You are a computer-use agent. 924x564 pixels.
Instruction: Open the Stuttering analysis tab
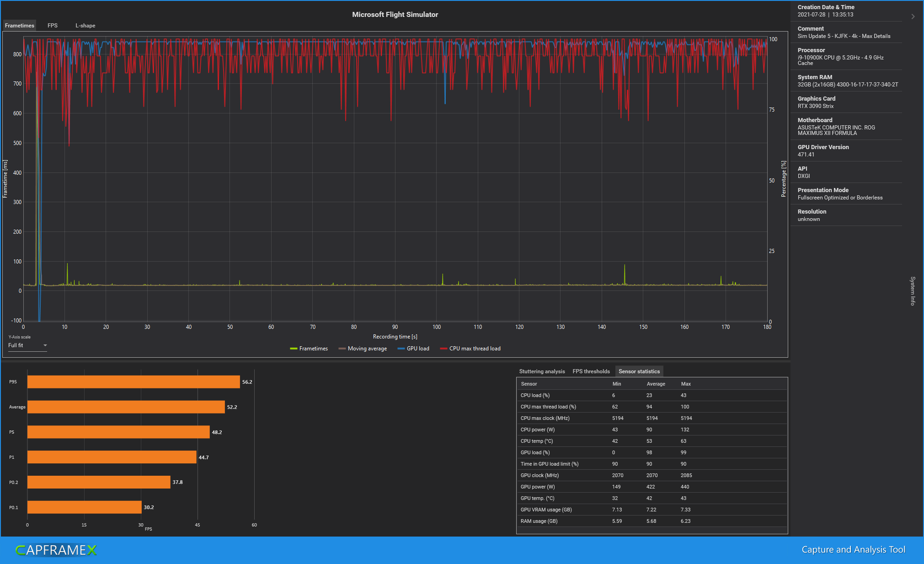542,371
